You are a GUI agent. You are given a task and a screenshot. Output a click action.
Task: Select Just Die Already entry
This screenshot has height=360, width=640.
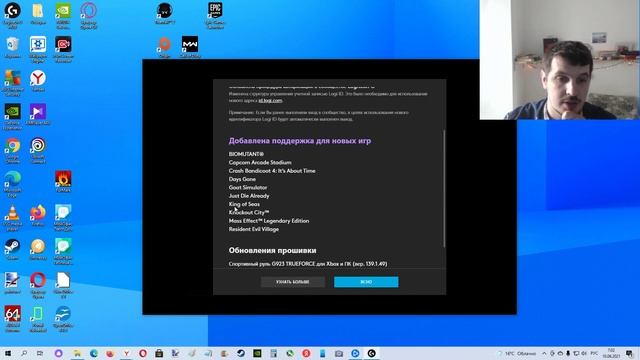tap(249, 196)
